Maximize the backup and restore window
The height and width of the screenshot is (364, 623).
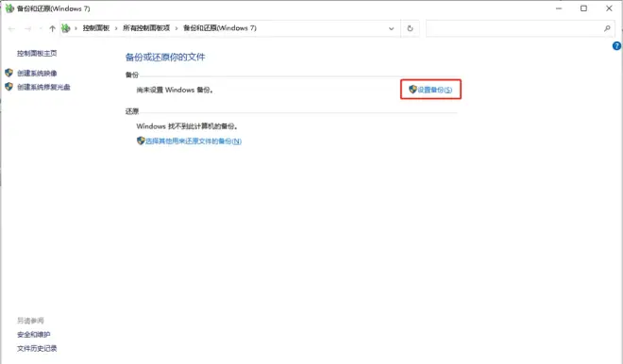click(583, 8)
